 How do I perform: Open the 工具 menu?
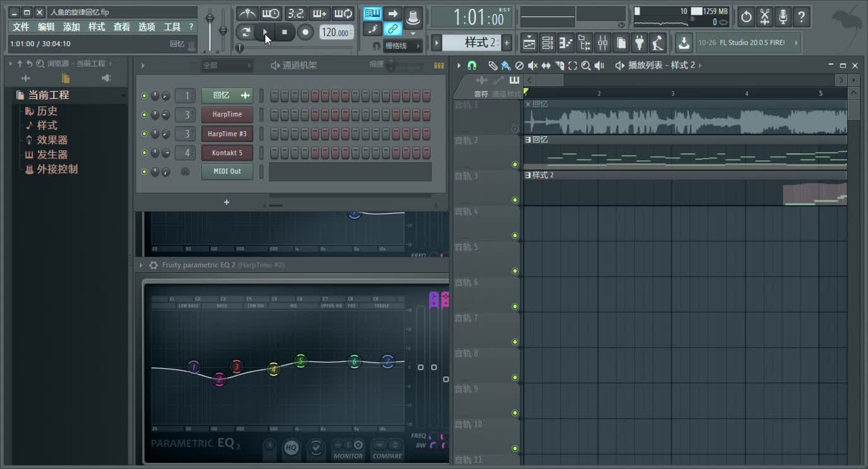coord(172,27)
